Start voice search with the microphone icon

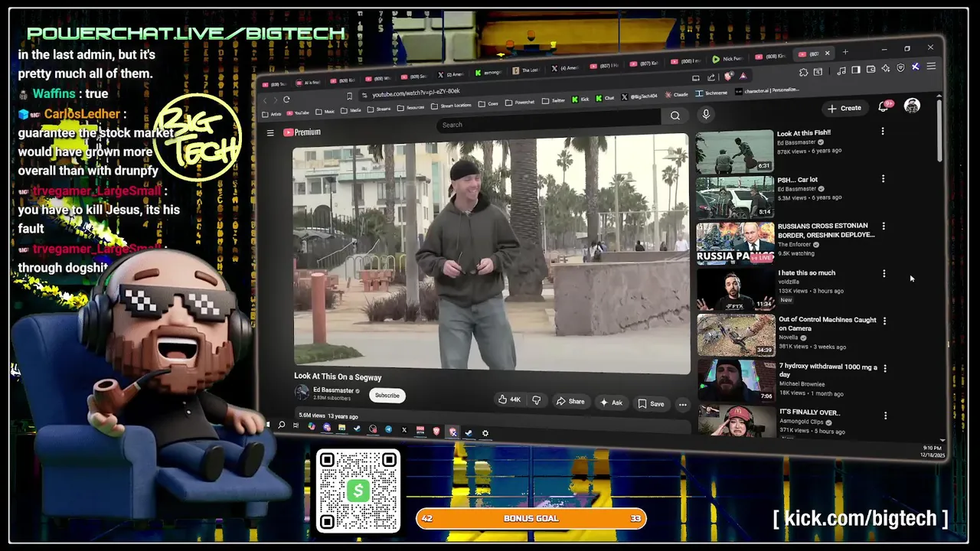pyautogui.click(x=706, y=114)
